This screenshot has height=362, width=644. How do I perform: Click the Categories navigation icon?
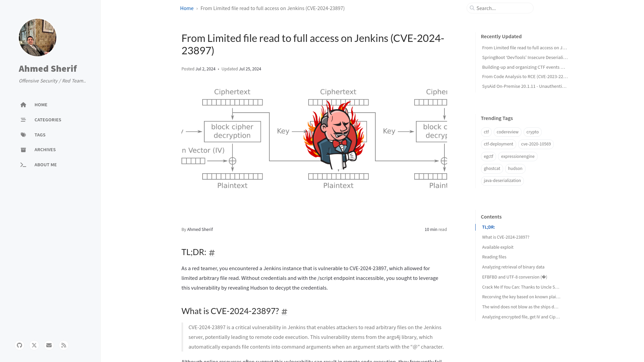23,120
